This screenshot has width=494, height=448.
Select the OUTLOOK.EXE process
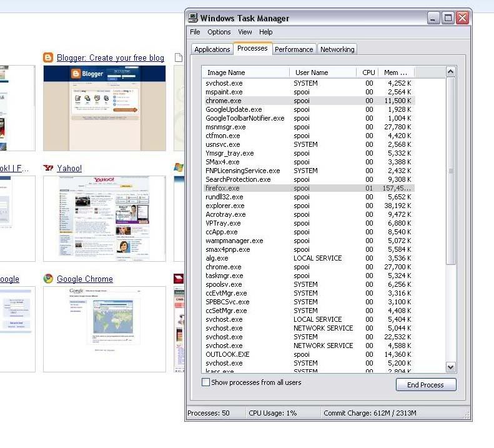point(309,354)
